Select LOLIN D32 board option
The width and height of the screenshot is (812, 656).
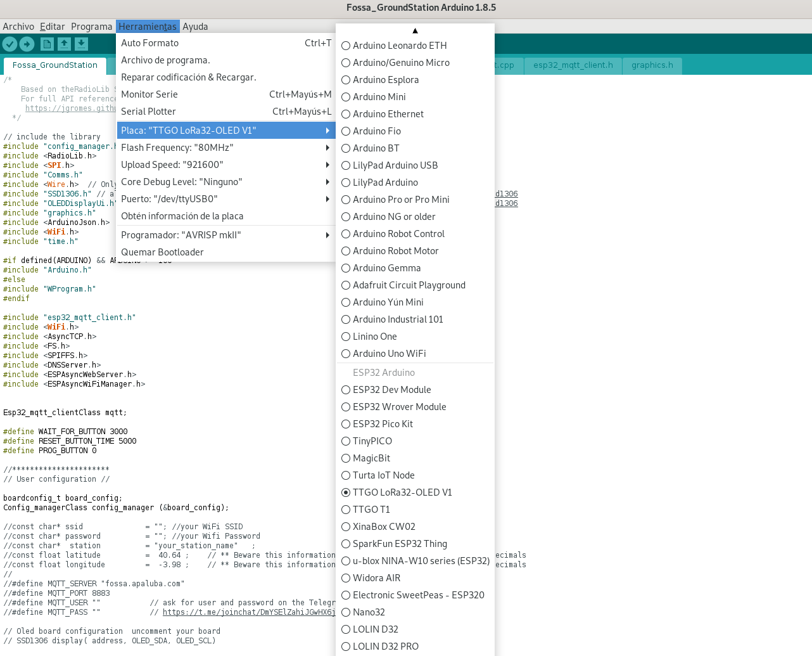pyautogui.click(x=415, y=629)
